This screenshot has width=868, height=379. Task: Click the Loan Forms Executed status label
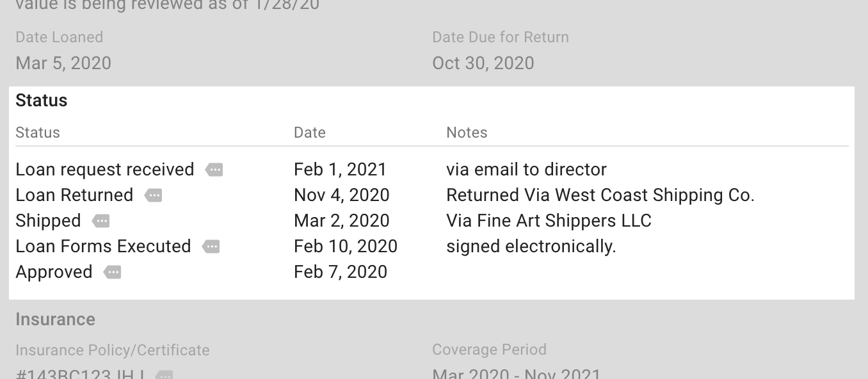(103, 246)
